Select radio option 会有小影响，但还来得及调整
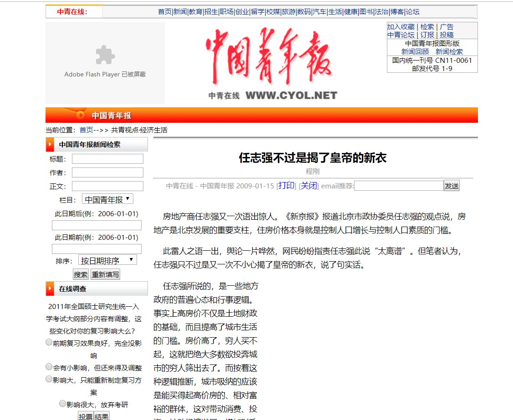The width and height of the screenshot is (513, 420). coord(49,367)
